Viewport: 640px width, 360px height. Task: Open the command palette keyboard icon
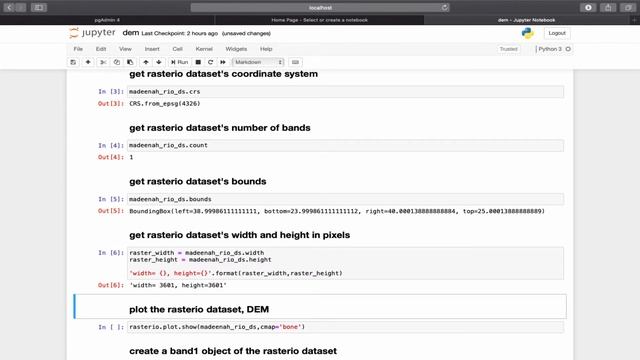[295, 62]
